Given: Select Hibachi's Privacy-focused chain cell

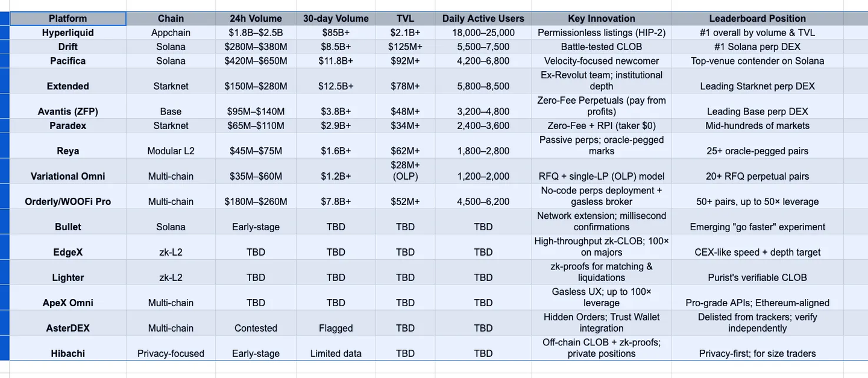Looking at the screenshot, I should tap(171, 353).
